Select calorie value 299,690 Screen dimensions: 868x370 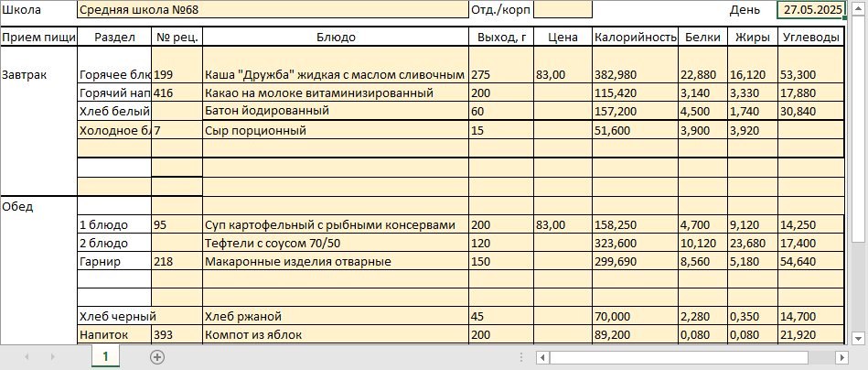coord(636,261)
